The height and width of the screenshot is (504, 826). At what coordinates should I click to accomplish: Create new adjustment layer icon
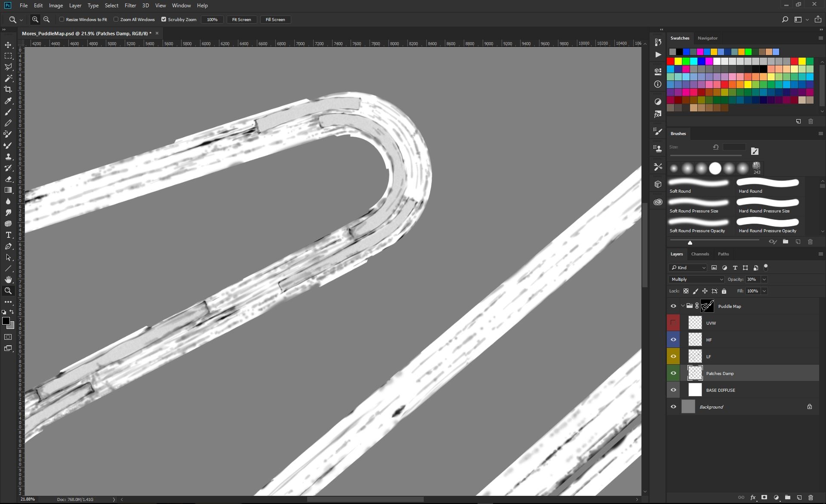tap(776, 498)
